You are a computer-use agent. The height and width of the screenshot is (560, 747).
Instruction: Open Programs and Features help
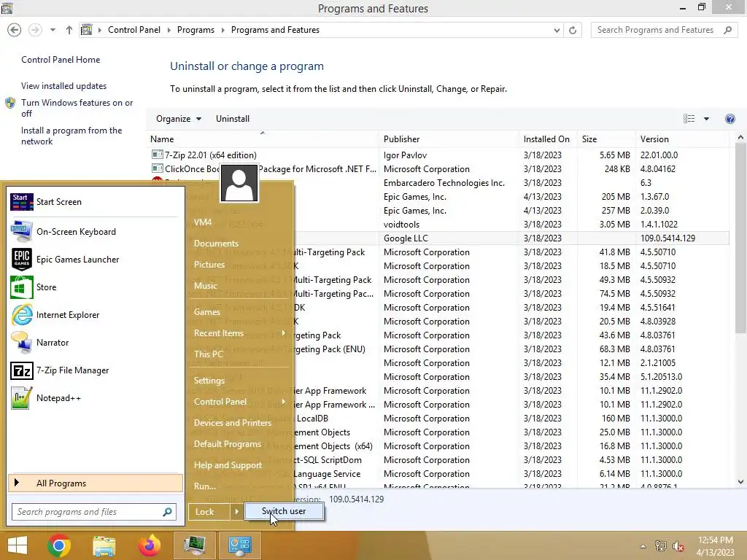[729, 119]
